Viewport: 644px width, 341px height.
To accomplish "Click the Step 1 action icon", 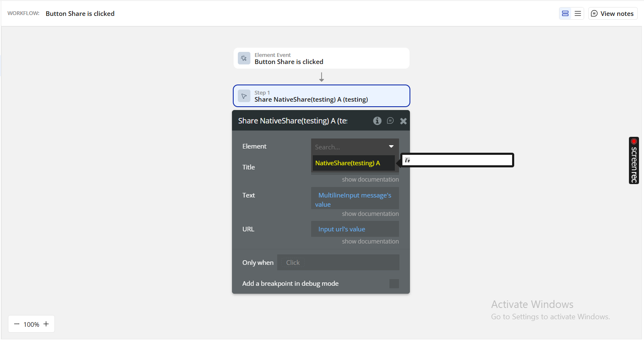I will pos(244,96).
